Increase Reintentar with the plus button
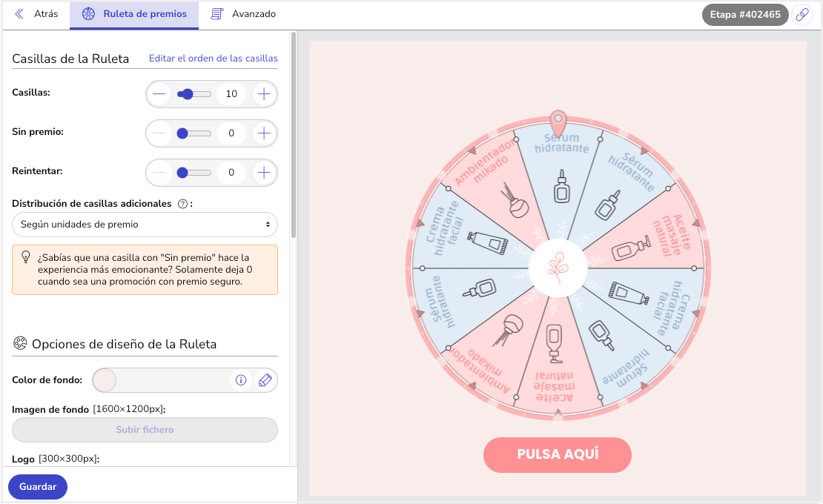This screenshot has height=504, width=823. pos(264,173)
